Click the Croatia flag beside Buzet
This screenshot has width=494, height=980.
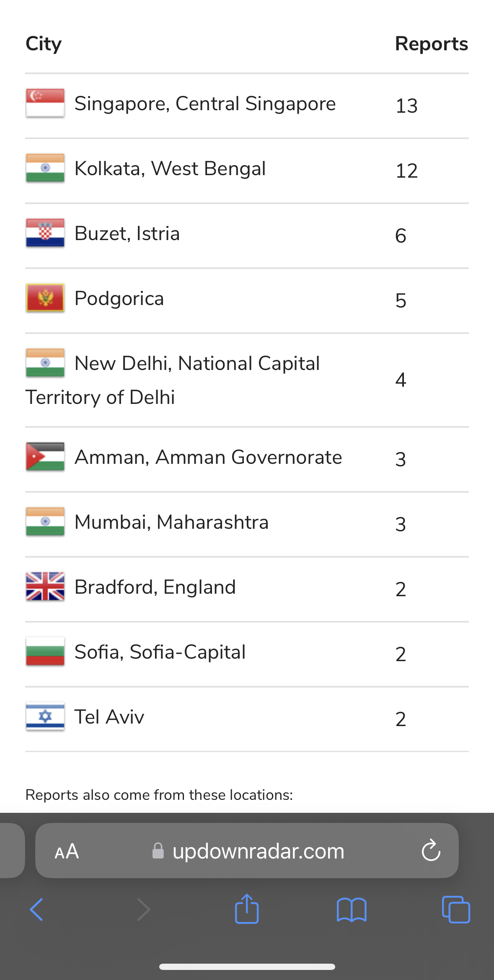[x=45, y=233]
